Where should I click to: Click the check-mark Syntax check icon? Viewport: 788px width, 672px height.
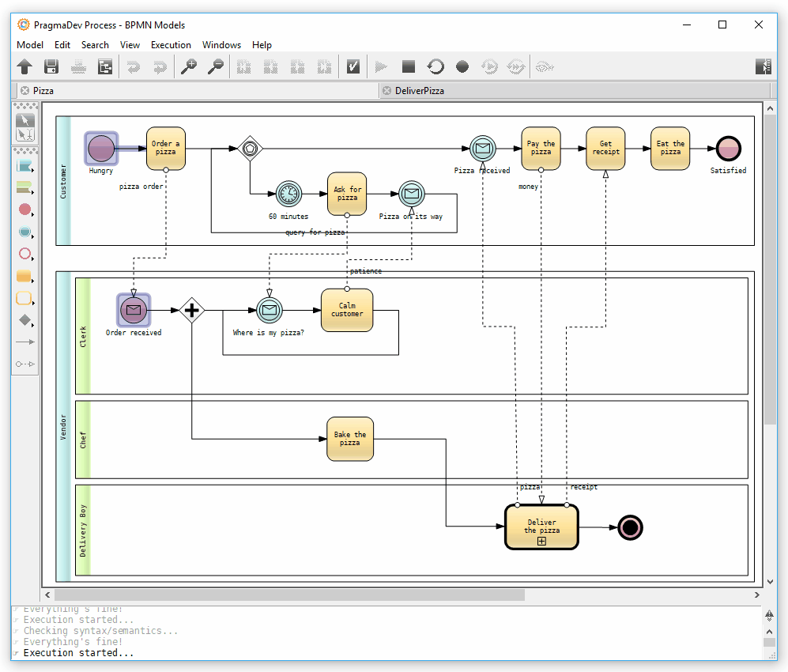coord(353,67)
